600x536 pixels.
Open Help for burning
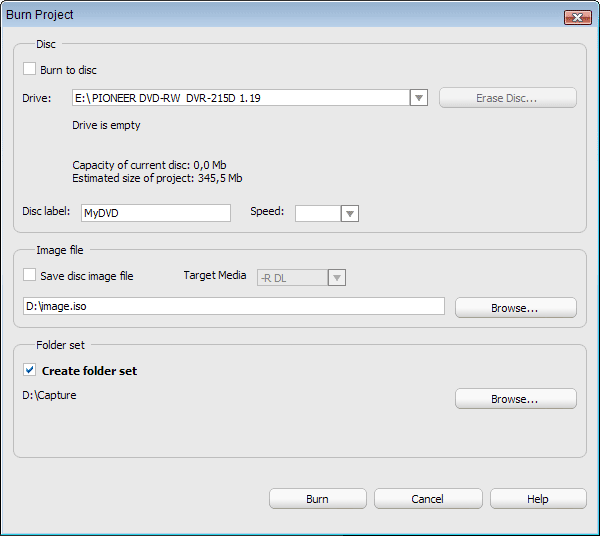pos(538,499)
